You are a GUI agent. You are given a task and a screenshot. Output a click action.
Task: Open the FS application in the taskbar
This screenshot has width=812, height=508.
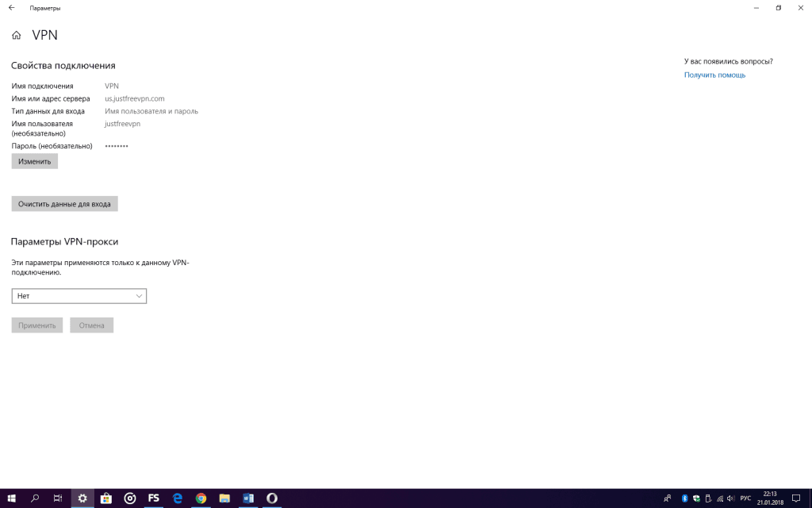pos(154,498)
